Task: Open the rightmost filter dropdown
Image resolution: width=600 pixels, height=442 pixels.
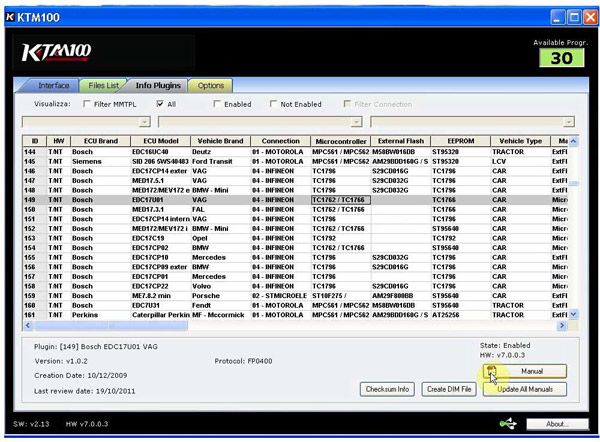Action: (x=569, y=122)
